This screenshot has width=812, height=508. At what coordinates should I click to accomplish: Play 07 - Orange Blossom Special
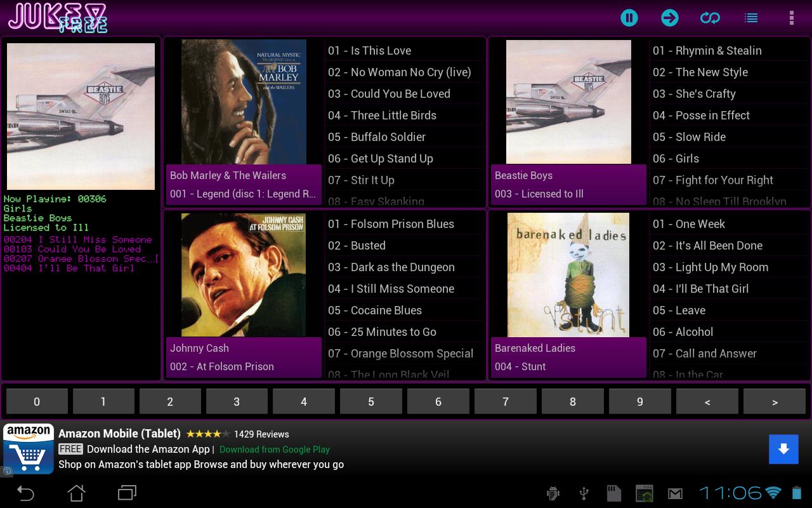pyautogui.click(x=404, y=354)
